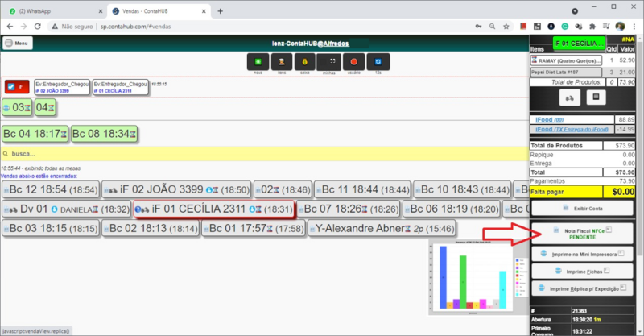The width and height of the screenshot is (644, 336).
Task: Click the green iF 01 CECÍLIA header button
Action: pos(579,44)
